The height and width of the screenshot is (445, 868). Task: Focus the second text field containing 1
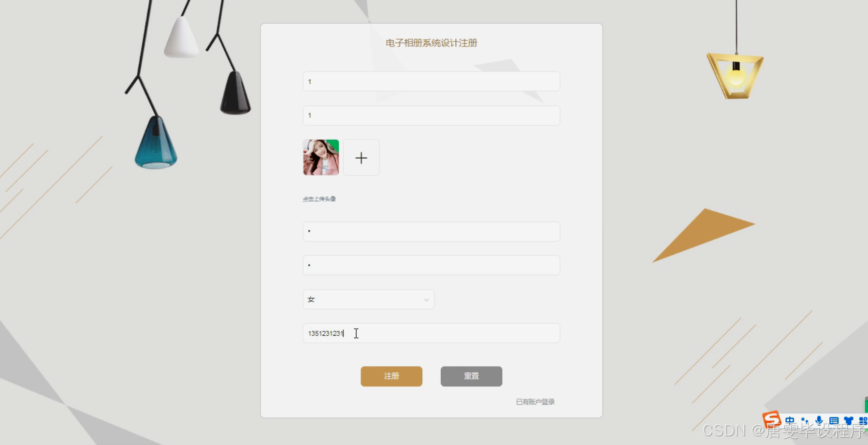432,116
